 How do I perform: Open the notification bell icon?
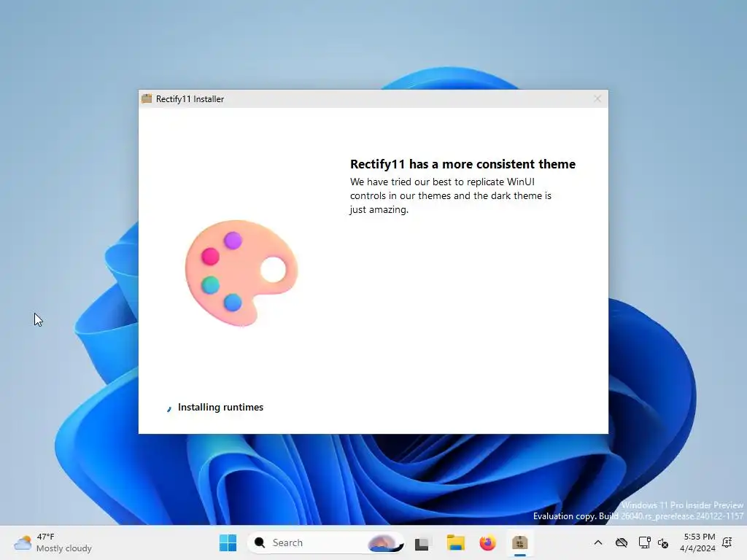(x=727, y=542)
